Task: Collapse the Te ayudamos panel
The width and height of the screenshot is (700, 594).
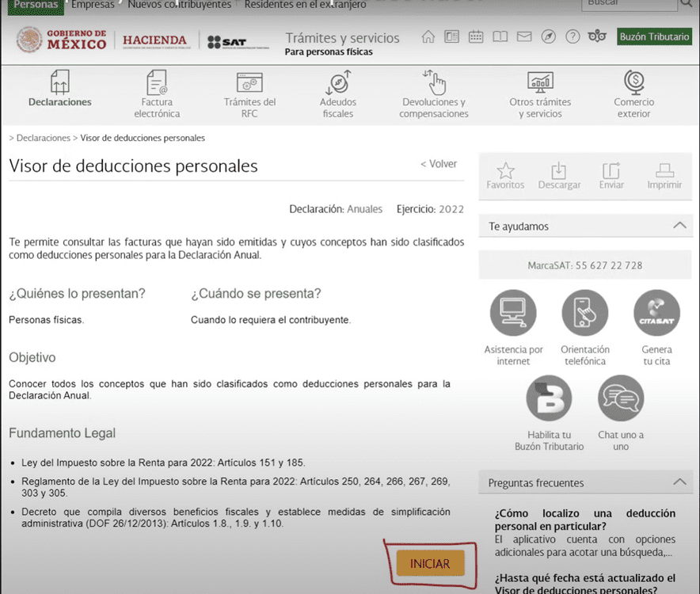Action: tap(679, 226)
